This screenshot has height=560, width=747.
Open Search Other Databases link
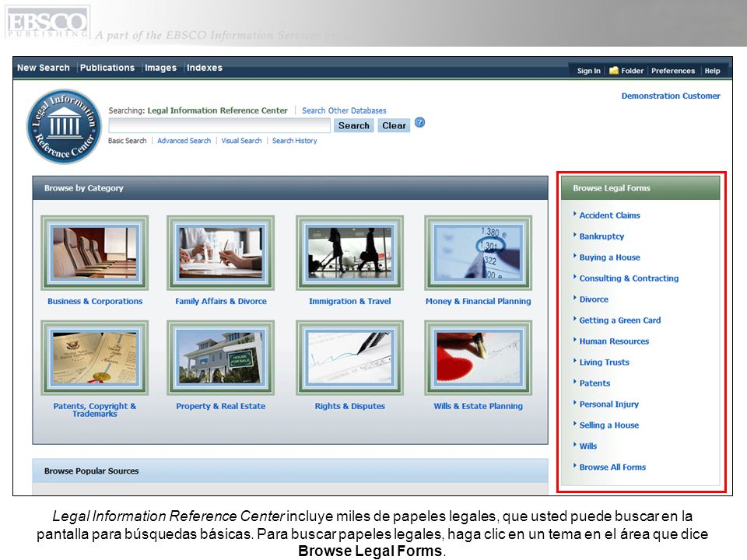(344, 110)
